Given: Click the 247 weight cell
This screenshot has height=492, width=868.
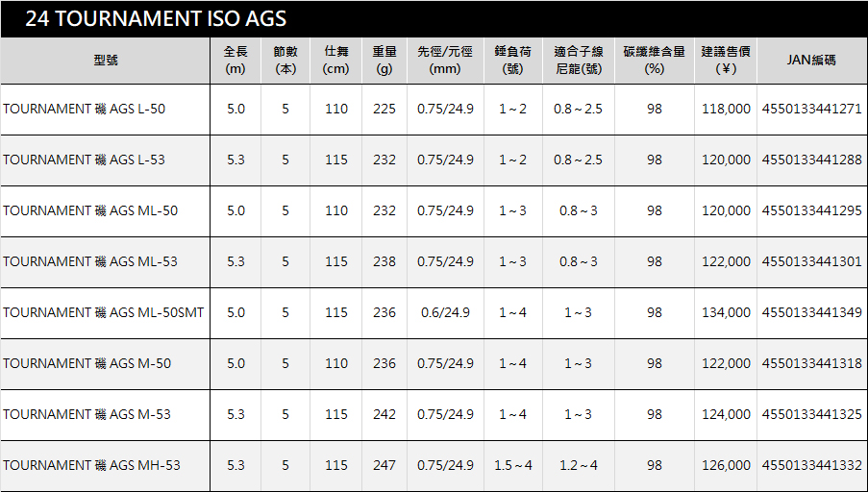Looking at the screenshot, I should (x=384, y=466).
